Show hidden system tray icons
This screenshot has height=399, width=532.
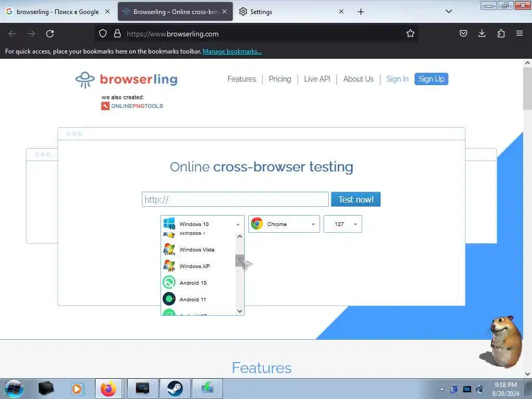tap(442, 389)
